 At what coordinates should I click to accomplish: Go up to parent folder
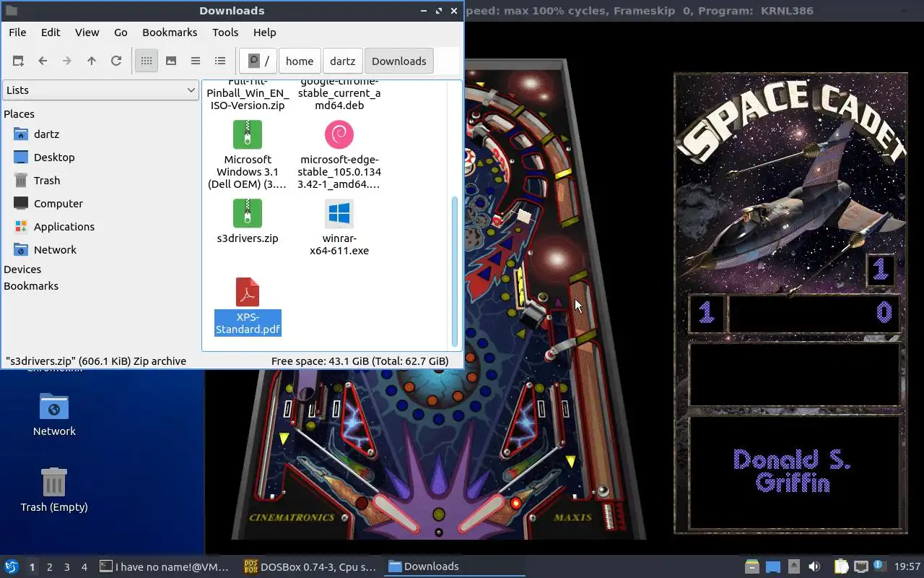coord(92,61)
